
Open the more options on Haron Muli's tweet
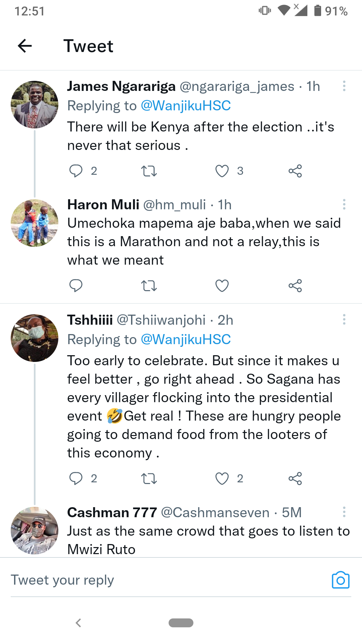pyautogui.click(x=344, y=204)
